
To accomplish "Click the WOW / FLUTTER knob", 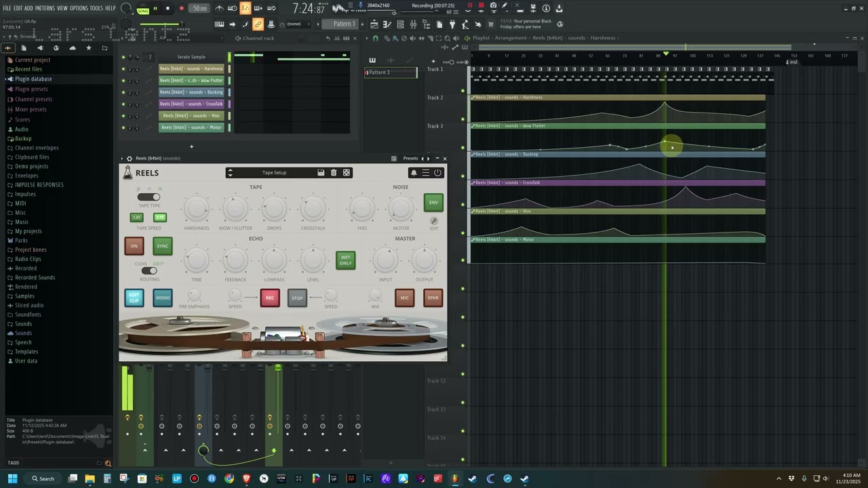I will click(235, 209).
